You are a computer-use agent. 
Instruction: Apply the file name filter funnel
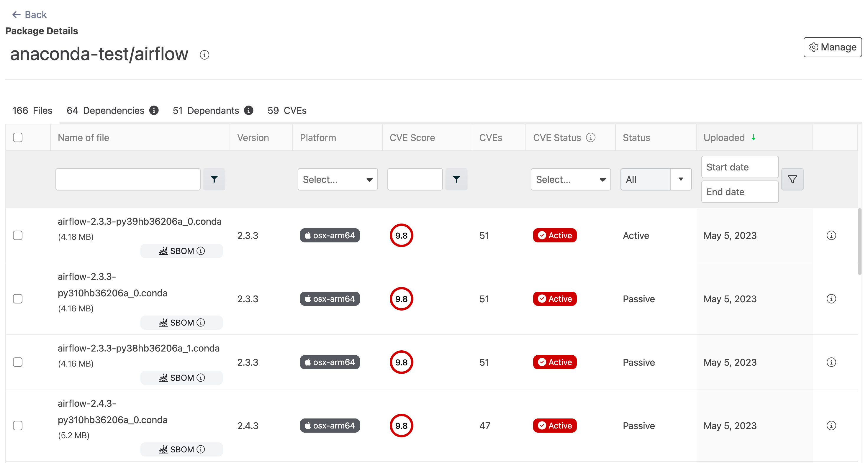pos(214,179)
